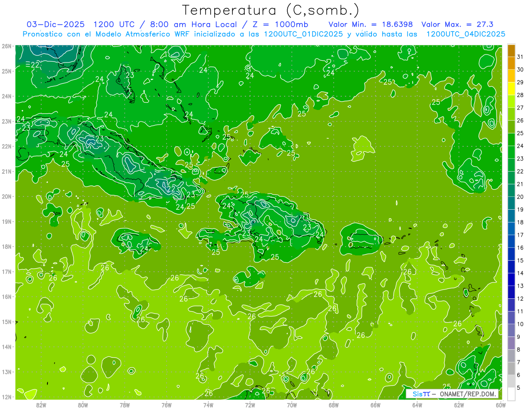The width and height of the screenshot is (532, 411).
Task: Select the "03-Dic-2025" forecast date text
Action: click(56, 24)
